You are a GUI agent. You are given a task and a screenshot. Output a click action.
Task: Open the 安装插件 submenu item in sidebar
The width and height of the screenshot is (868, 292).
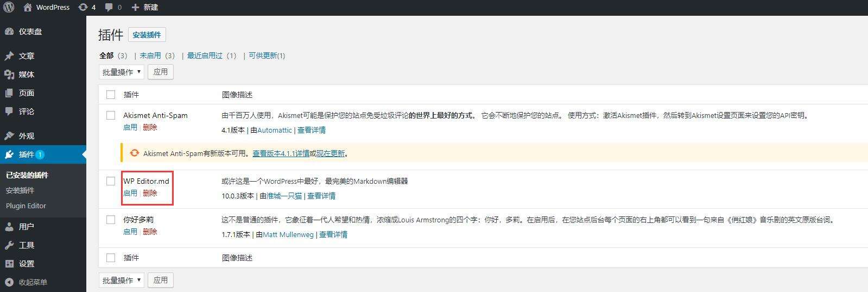tap(20, 190)
